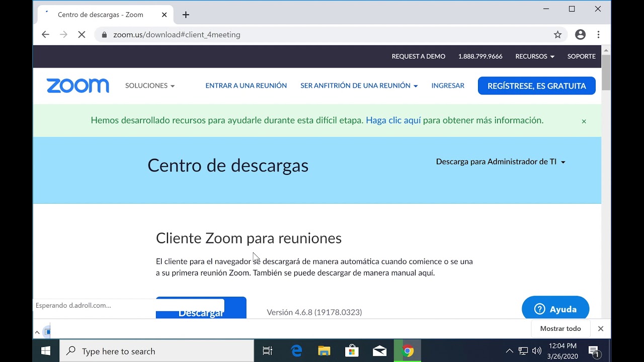Open Chrome's three-dot menu

coord(598,35)
